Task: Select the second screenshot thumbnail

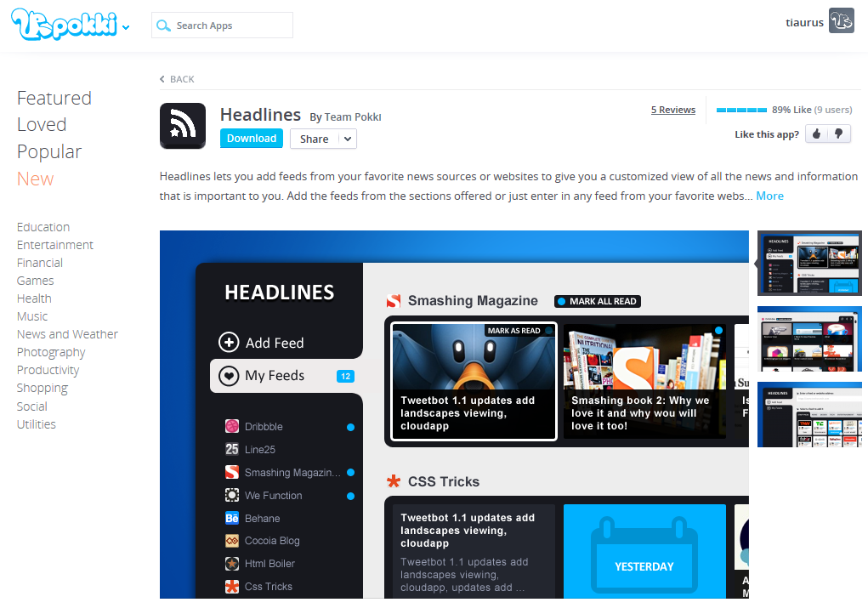Action: (x=809, y=339)
